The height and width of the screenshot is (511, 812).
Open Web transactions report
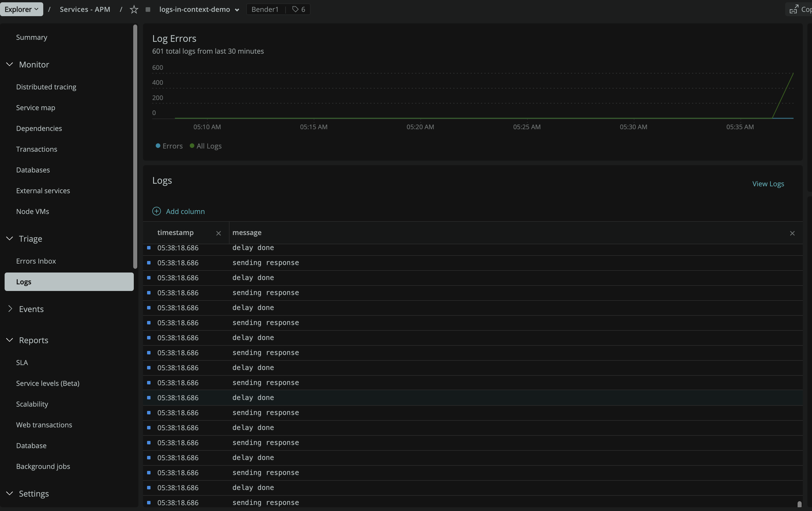pos(44,425)
